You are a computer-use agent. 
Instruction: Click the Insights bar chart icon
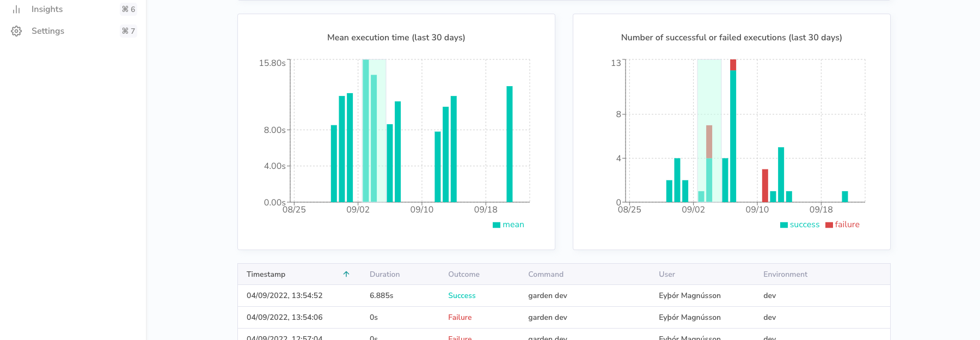click(16, 9)
